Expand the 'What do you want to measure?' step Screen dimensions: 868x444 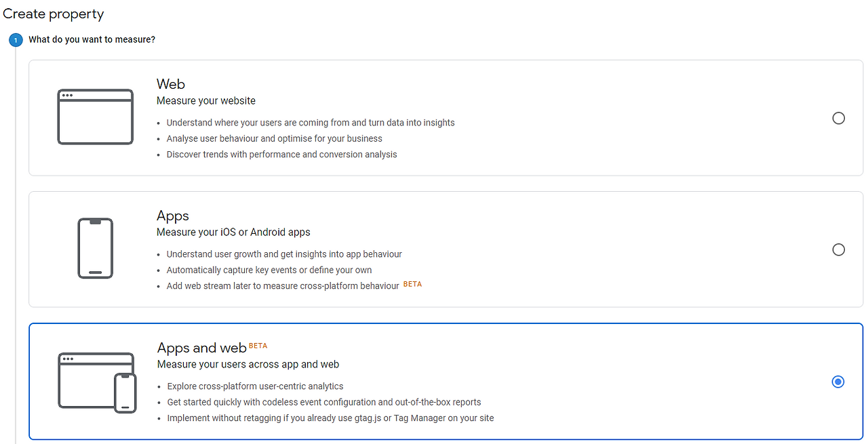[x=92, y=40]
